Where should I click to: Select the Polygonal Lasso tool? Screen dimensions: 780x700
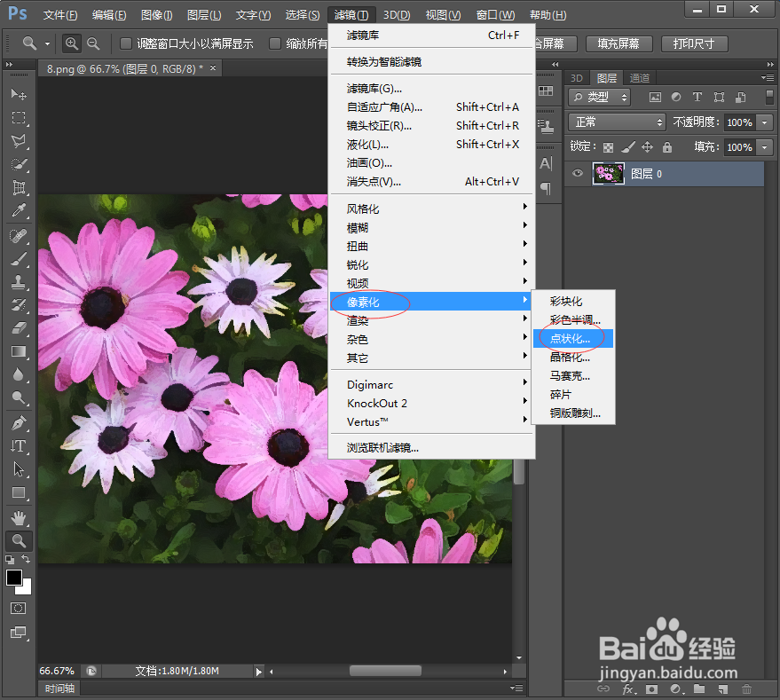pos(19,141)
